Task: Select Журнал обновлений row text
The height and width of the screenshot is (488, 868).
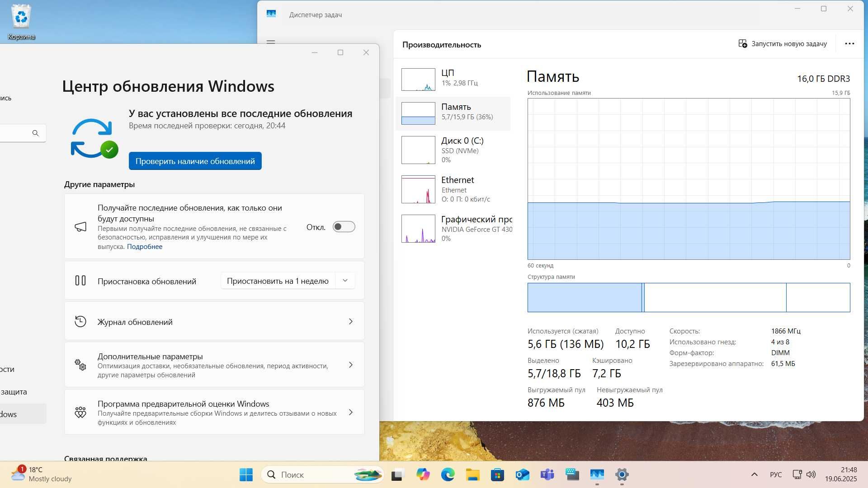Action: click(135, 322)
